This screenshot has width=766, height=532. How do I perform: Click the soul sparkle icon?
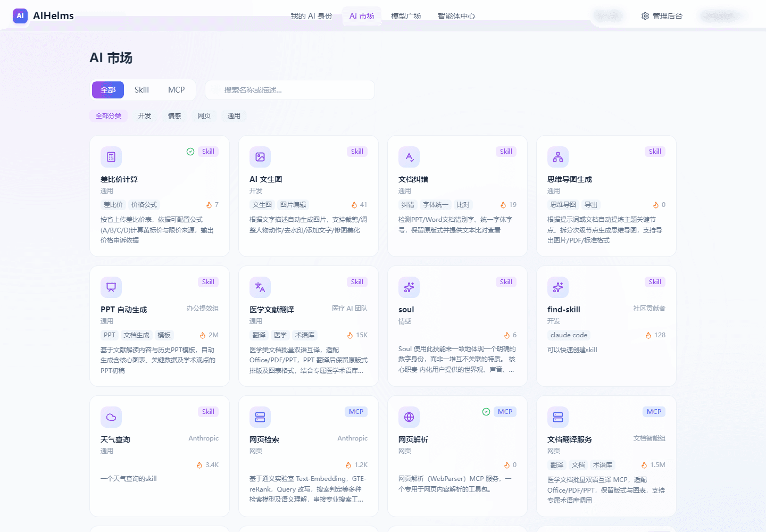coord(409,287)
